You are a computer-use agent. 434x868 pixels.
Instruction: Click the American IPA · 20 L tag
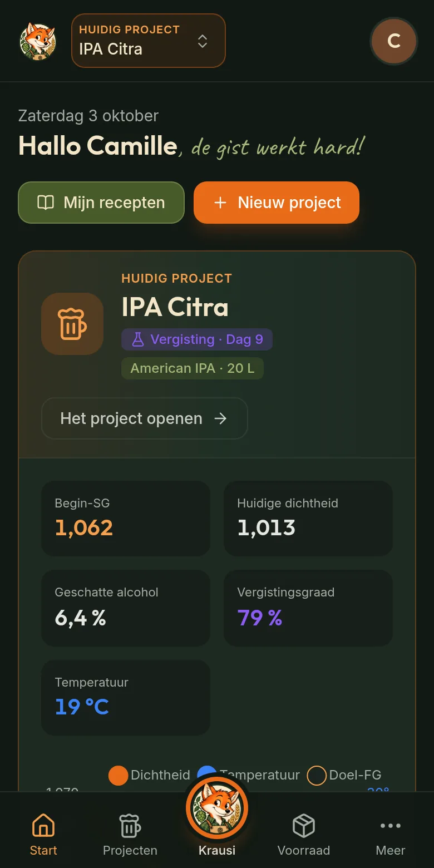pyautogui.click(x=193, y=368)
